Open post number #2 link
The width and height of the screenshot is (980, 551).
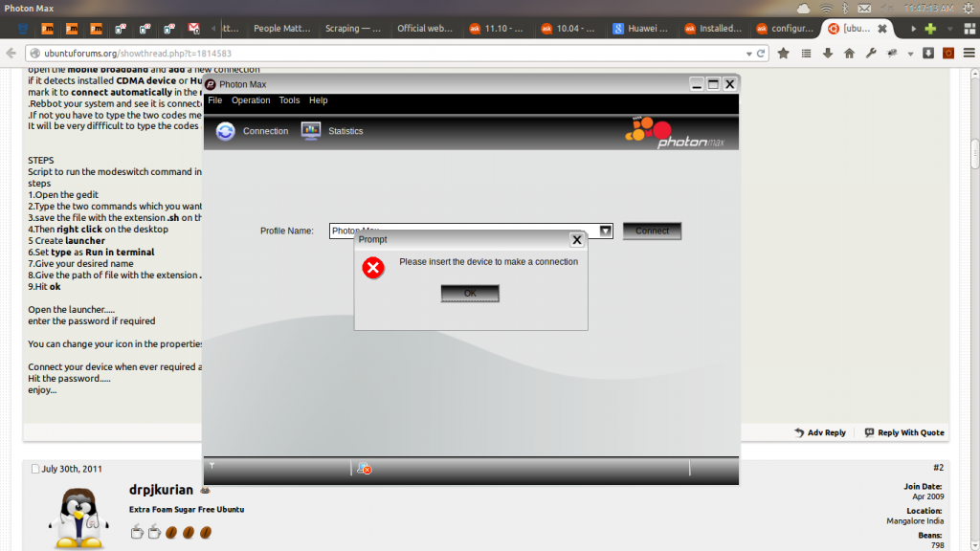[x=938, y=467]
